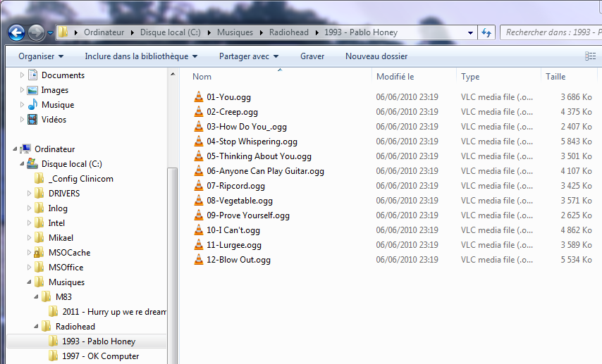
Task: Open the Organiser menu
Action: click(x=41, y=56)
